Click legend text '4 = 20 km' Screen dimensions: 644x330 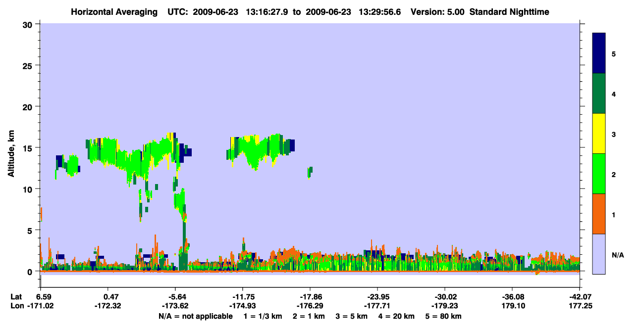396,316
